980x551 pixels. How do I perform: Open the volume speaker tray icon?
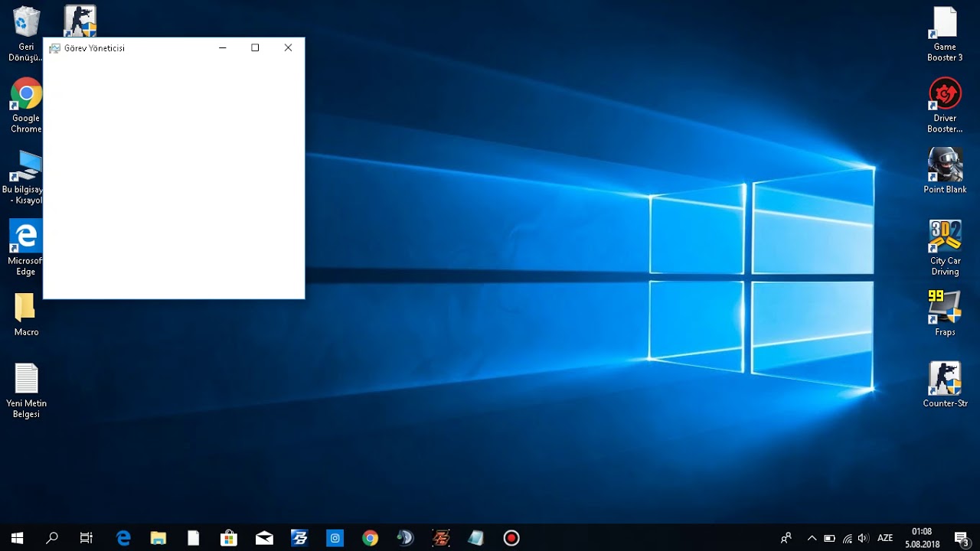(x=864, y=538)
